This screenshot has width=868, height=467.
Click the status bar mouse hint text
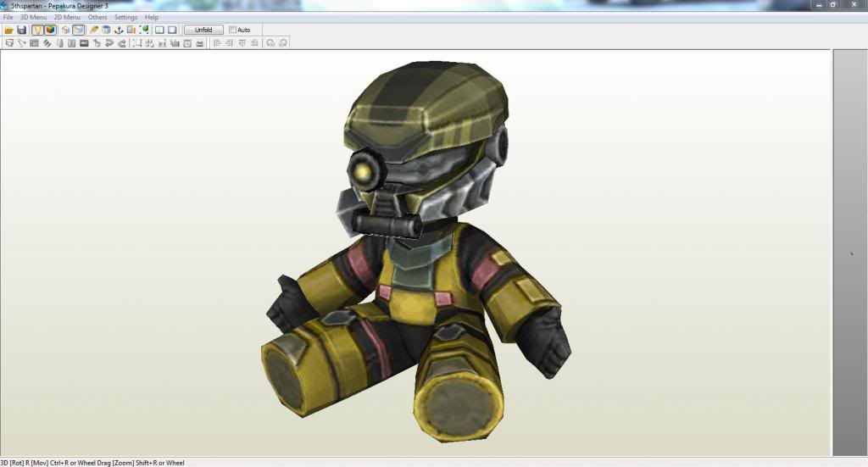[x=92, y=463]
